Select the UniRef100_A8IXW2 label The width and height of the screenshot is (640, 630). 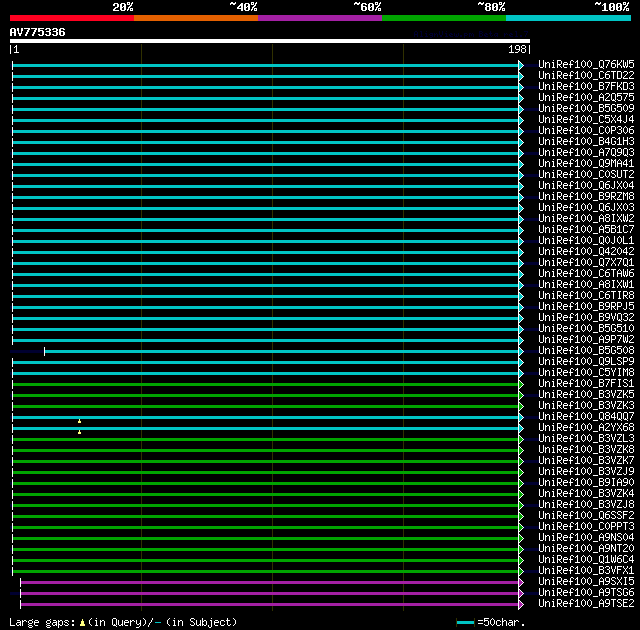point(586,219)
